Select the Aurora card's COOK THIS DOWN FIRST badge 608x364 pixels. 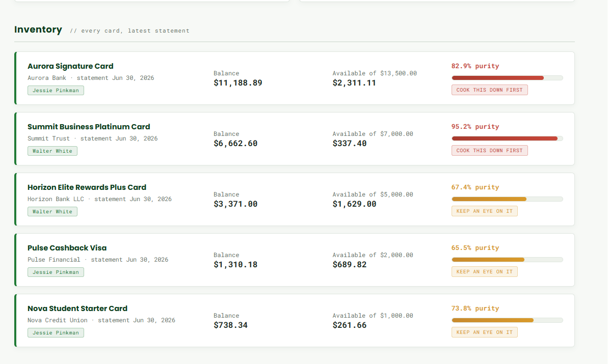point(489,90)
